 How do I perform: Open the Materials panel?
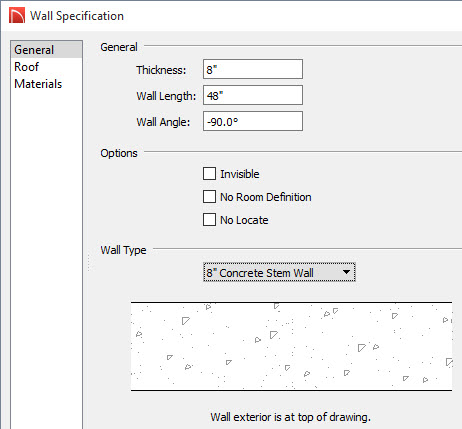click(x=38, y=84)
